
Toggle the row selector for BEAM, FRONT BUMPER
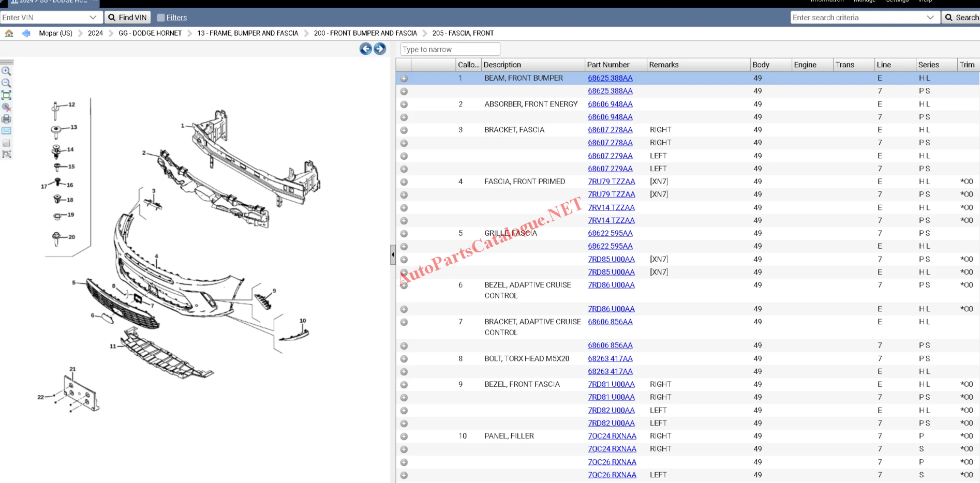point(404,79)
